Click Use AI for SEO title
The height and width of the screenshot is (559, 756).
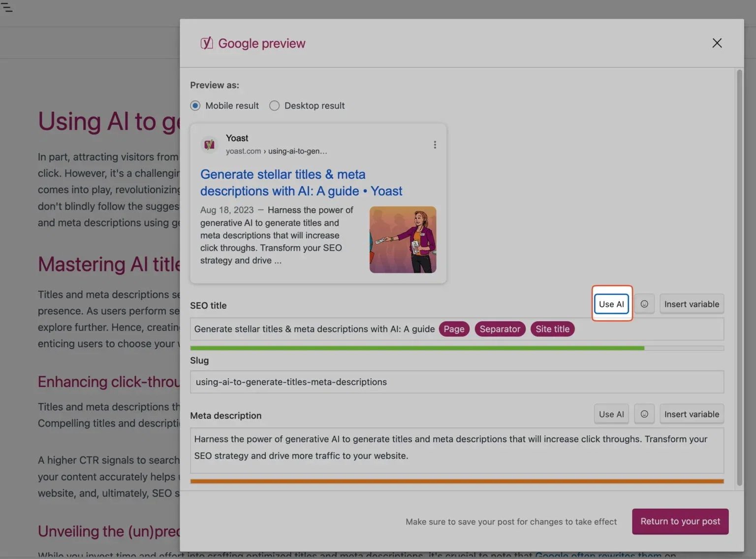[x=611, y=304]
